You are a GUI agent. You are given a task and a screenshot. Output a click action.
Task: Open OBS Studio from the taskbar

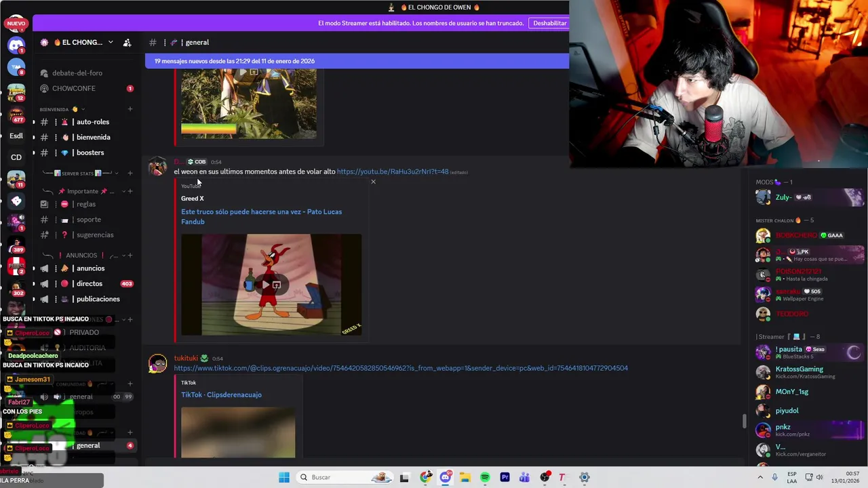tap(545, 477)
